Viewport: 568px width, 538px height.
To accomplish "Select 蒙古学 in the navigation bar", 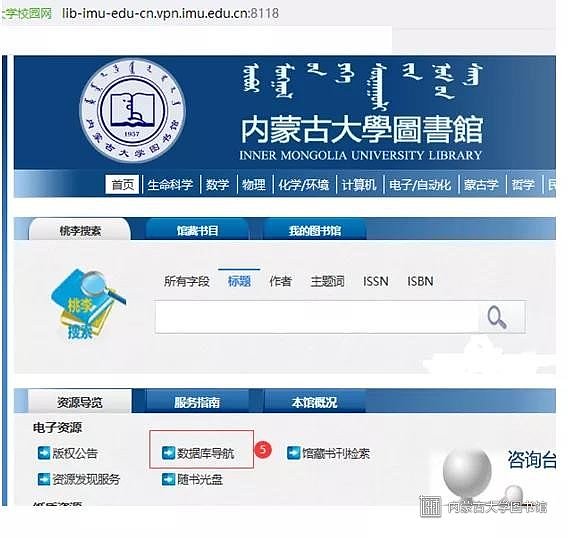I will (x=481, y=185).
